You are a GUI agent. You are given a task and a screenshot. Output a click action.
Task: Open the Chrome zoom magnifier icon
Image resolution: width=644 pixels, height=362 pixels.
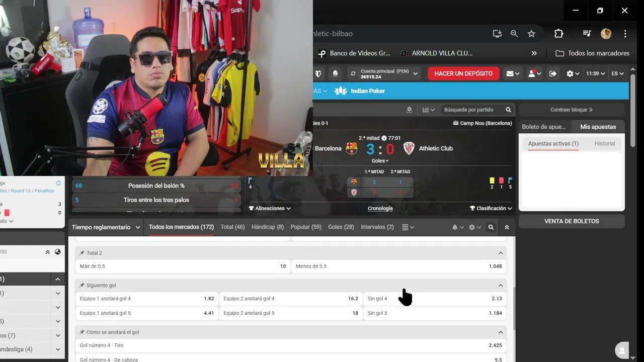[x=514, y=34]
